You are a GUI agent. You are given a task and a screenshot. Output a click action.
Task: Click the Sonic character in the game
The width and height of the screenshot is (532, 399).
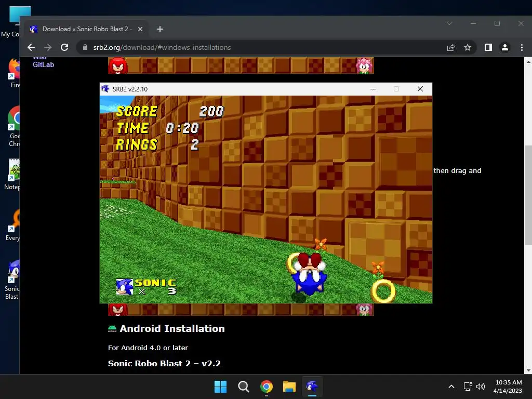coord(309,274)
